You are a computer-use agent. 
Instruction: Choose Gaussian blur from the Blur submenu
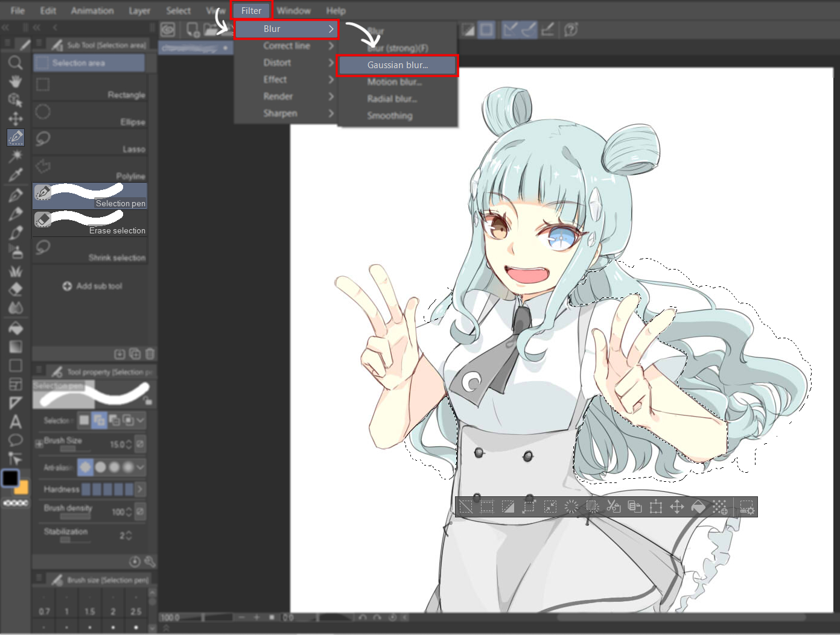396,65
